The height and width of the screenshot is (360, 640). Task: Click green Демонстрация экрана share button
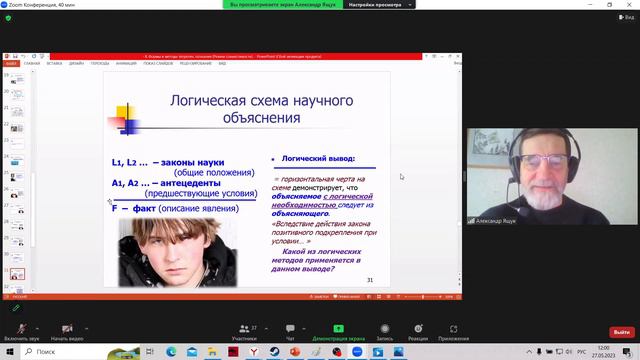click(x=338, y=332)
